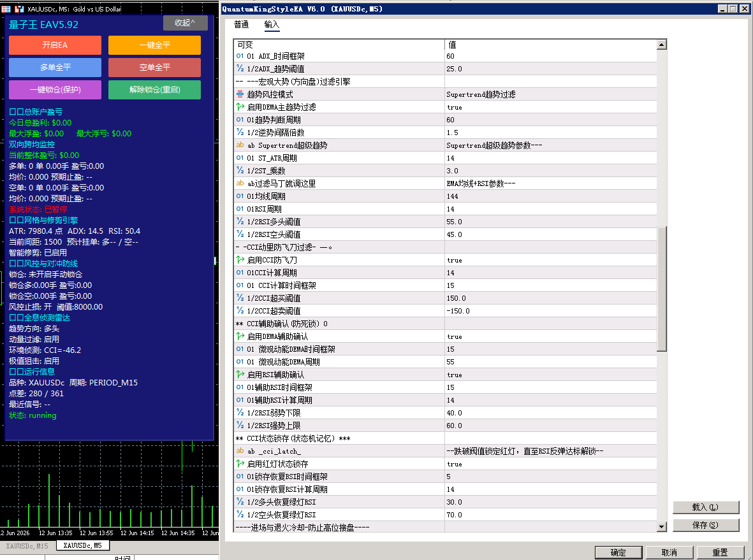Screen dimensions: 753x560
Task: Open the XAUUSDc, M15 chart tab
Action: tap(27, 545)
